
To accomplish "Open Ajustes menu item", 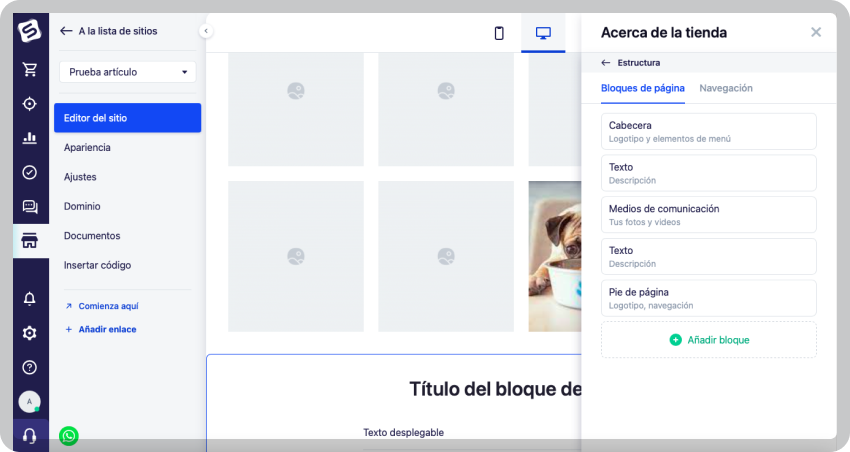I will tap(80, 177).
